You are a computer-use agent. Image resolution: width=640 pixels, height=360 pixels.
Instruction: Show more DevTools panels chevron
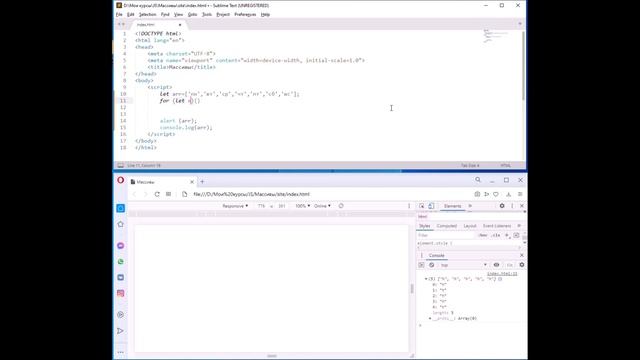tap(470, 206)
